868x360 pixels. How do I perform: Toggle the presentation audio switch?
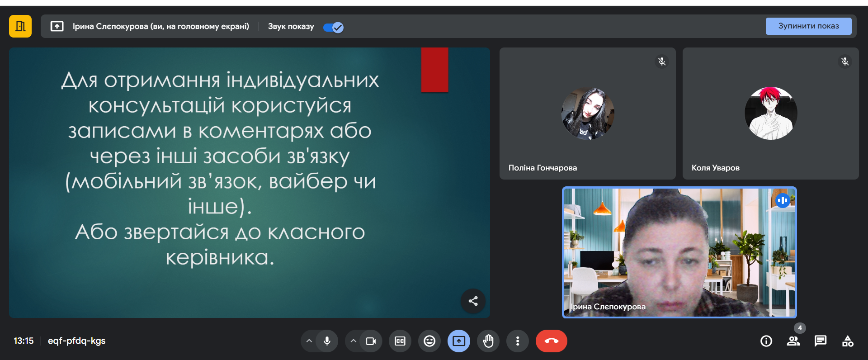click(333, 27)
